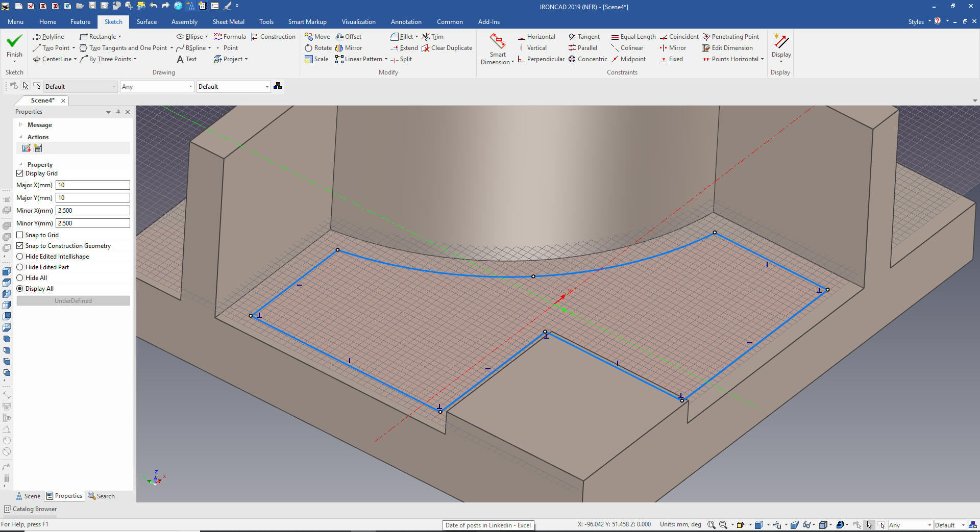
Task: Click the Perpendicular constraint
Action: coord(541,59)
